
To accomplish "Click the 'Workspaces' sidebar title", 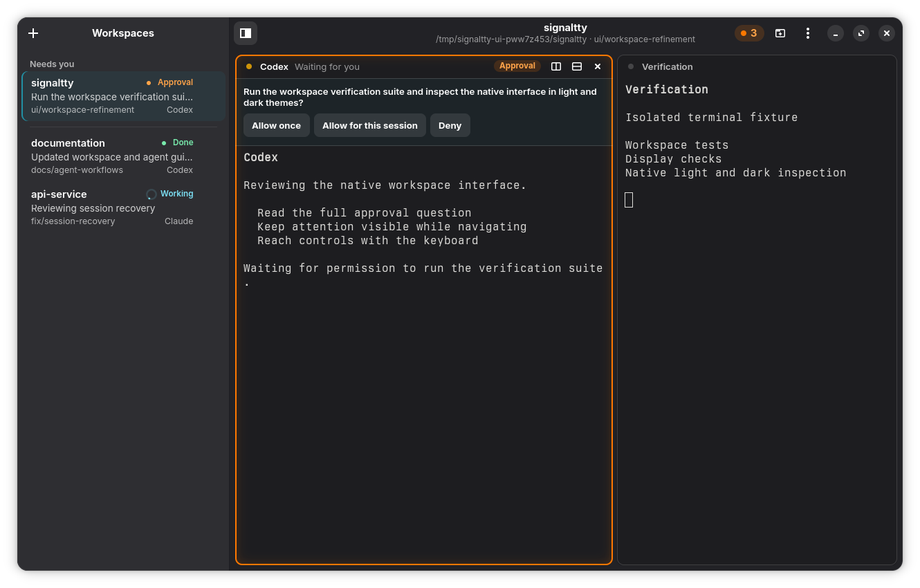I will pos(123,33).
